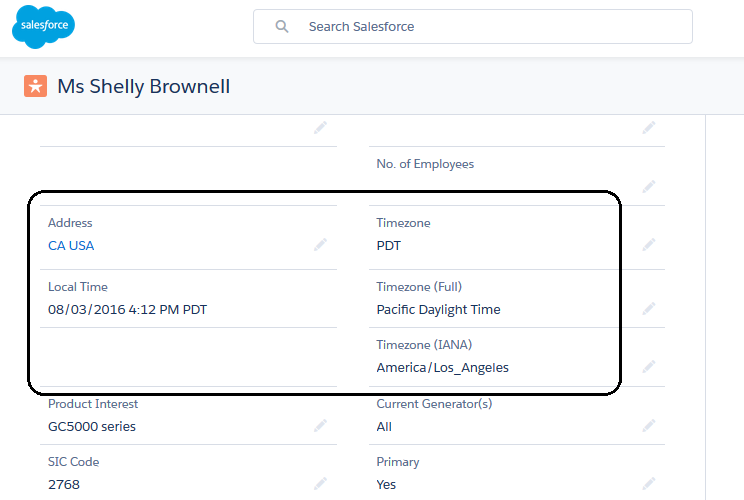This screenshot has width=744, height=500.
Task: Click the GC5000 series product interest value
Action: tap(92, 426)
